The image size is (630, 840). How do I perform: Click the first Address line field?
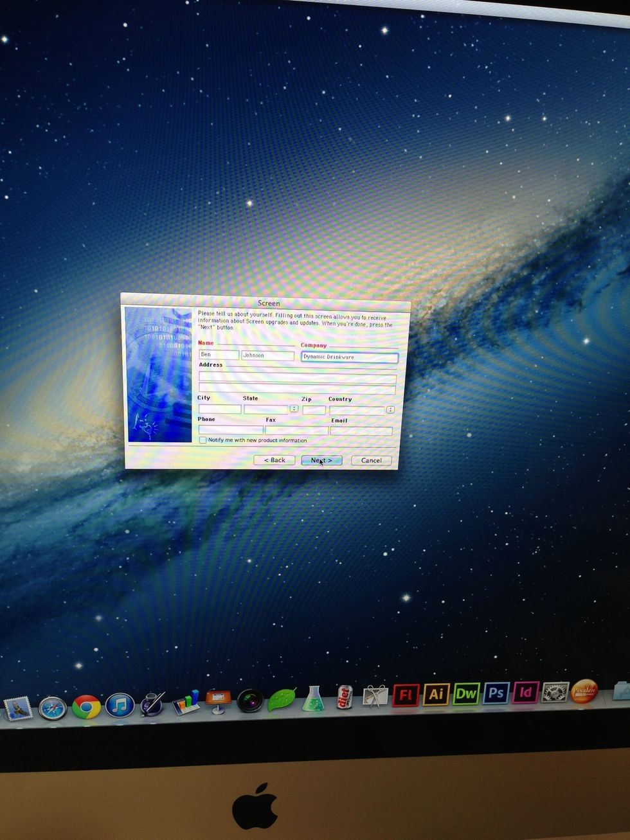(297, 377)
